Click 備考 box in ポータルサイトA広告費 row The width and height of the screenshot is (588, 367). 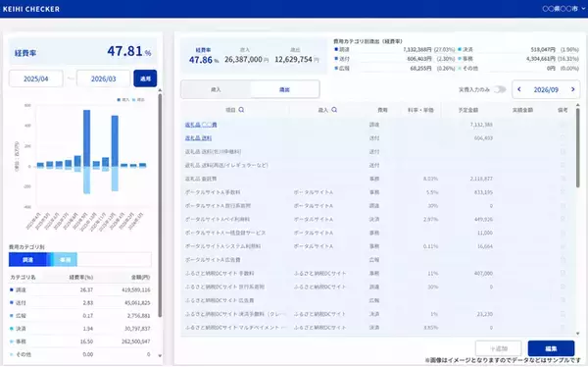(563, 260)
